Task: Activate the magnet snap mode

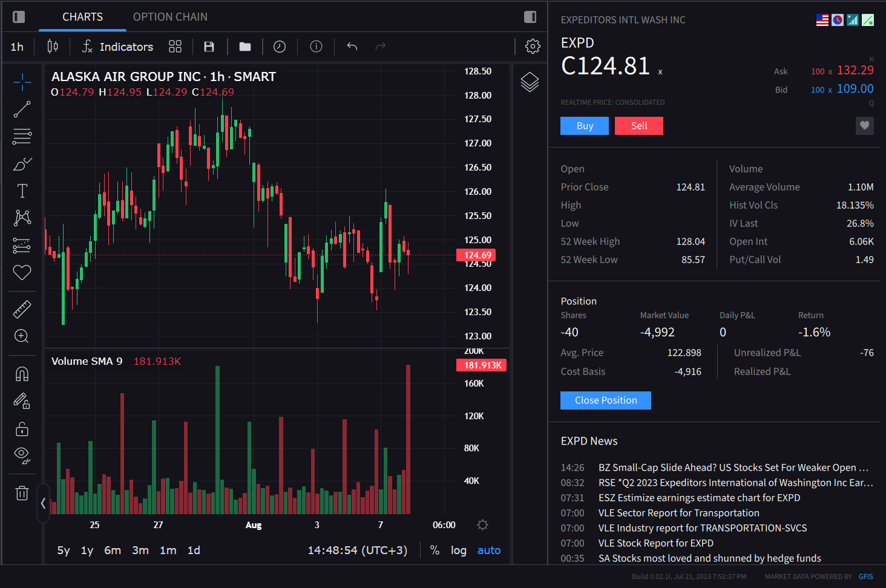Action: (x=22, y=374)
